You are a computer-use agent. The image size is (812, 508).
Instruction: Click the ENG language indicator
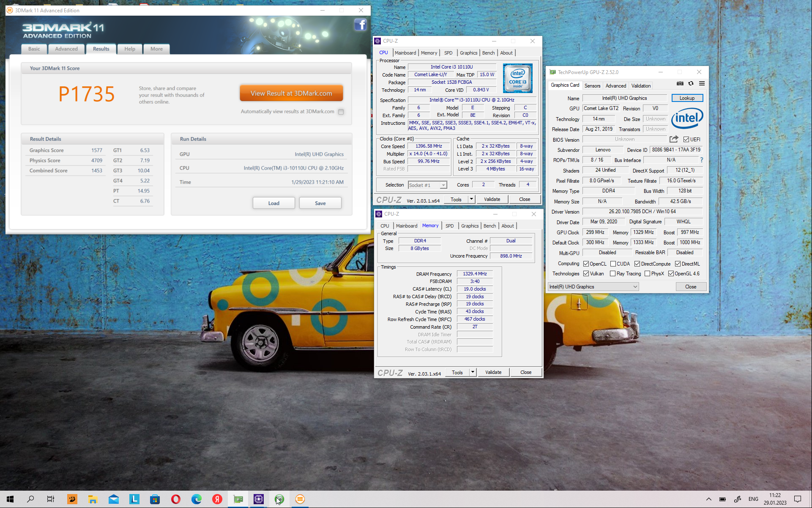click(753, 499)
